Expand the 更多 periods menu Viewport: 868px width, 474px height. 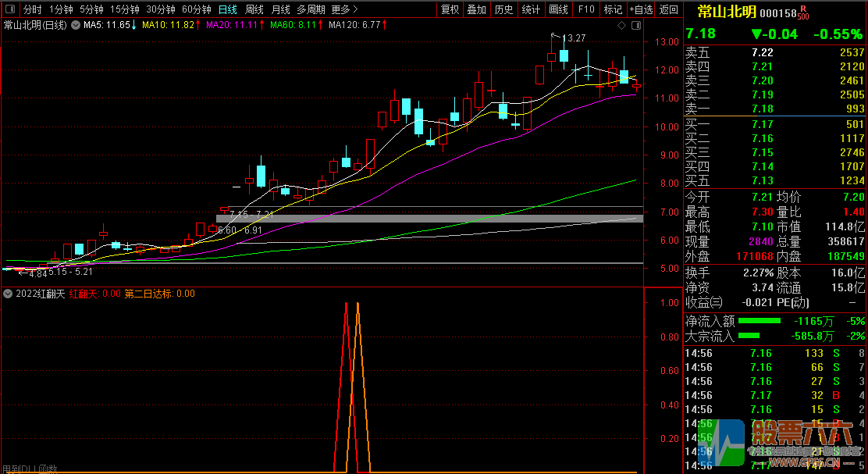coord(344,9)
